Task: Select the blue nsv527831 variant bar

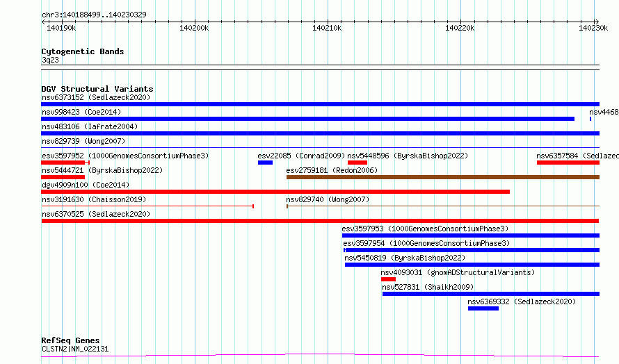Action: tap(491, 294)
